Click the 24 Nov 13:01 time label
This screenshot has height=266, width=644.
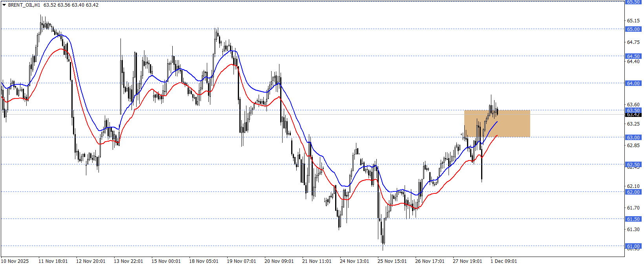(x=354, y=261)
